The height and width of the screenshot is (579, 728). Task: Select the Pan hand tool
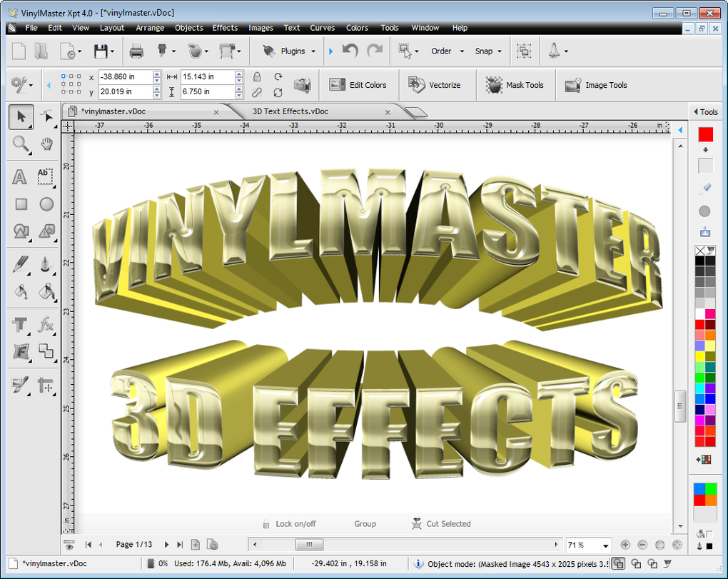(x=46, y=144)
